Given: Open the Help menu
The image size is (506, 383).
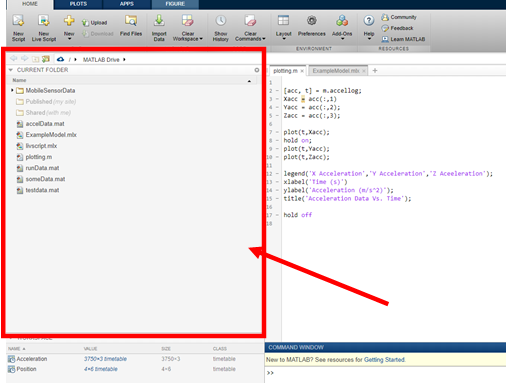Looking at the screenshot, I should 369,28.
